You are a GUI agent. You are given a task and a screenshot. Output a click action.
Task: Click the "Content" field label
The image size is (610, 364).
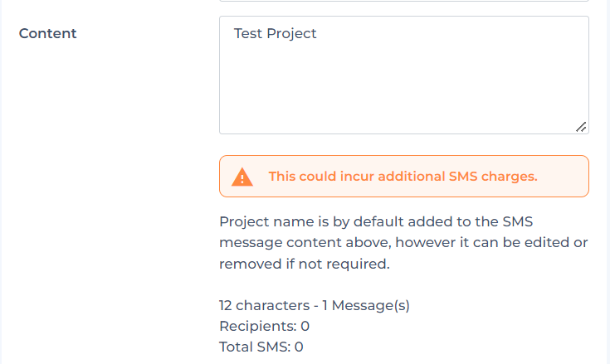coord(47,33)
